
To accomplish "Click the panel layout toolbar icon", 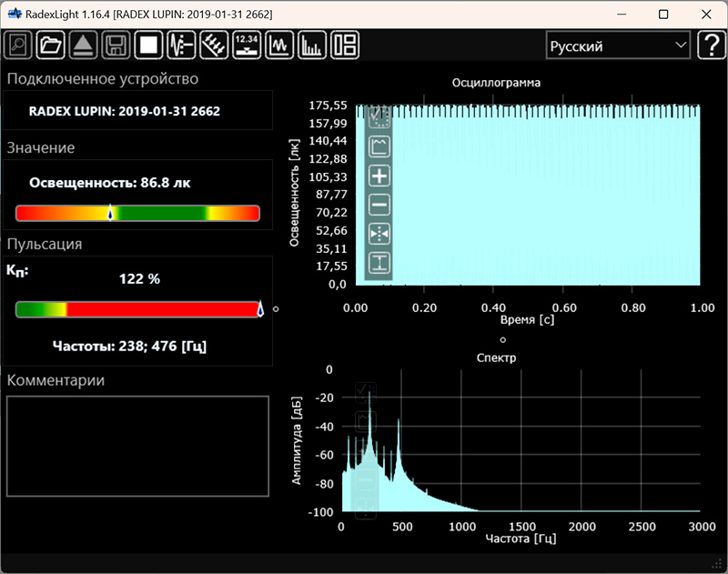I will (345, 45).
